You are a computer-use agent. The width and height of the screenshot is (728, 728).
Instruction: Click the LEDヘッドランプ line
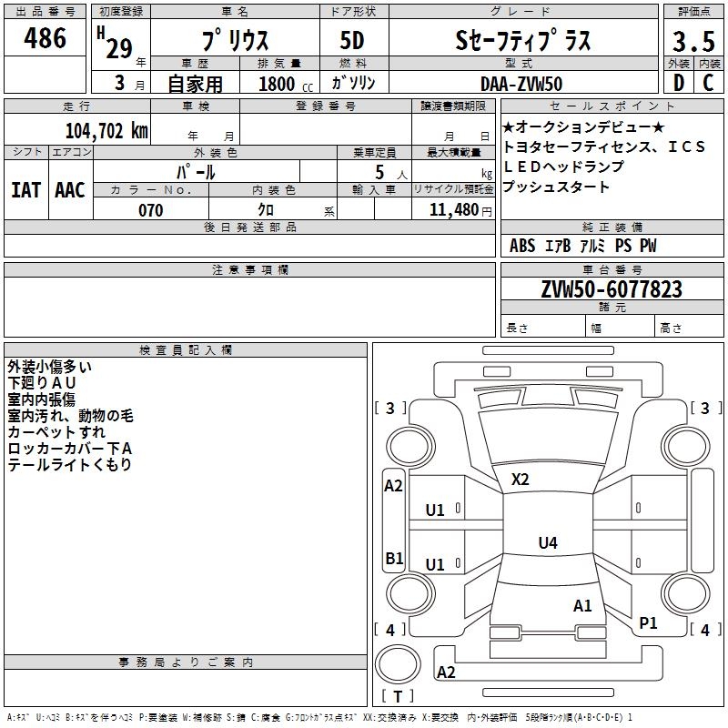[563, 167]
